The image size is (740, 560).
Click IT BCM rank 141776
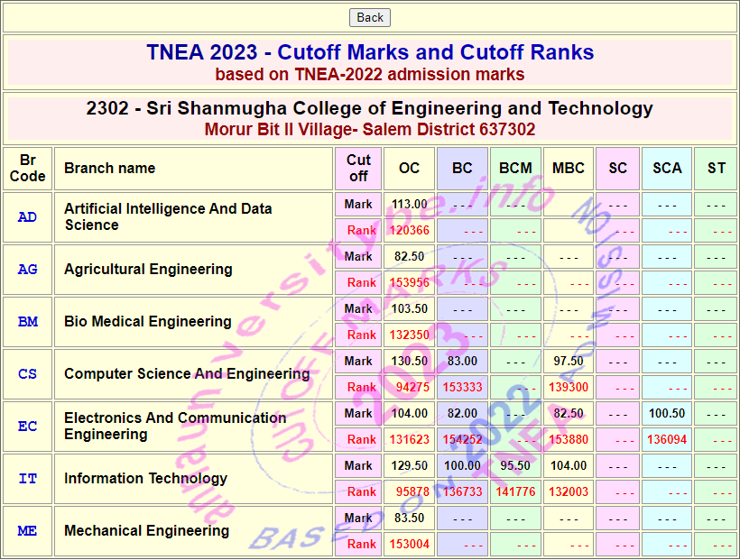click(515, 492)
